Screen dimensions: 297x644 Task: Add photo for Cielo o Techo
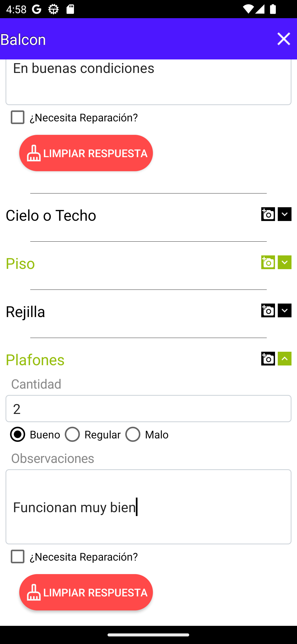click(x=268, y=214)
